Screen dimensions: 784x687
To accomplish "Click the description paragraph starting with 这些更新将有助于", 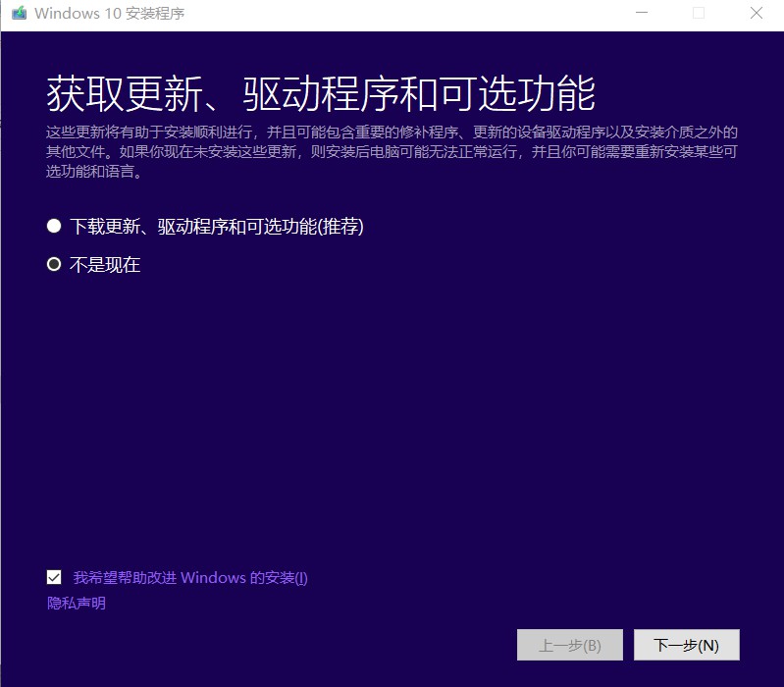I will pos(392,151).
